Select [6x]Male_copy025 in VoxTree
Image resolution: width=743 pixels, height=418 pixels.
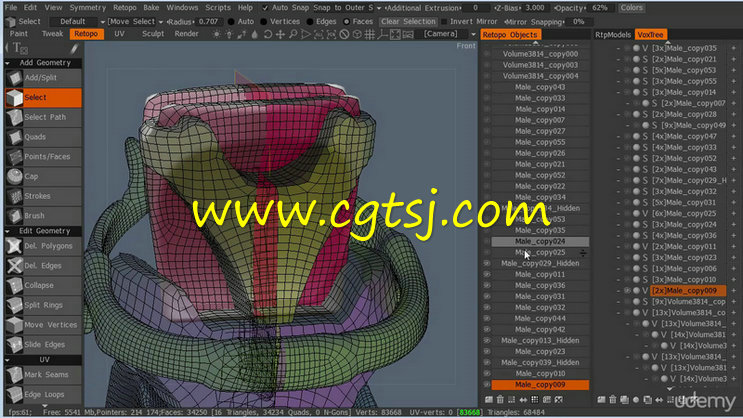[684, 214]
